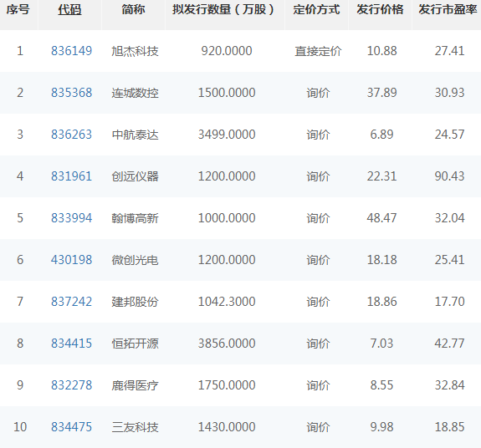
Task: Click the 连城数控 name cell
Action: click(x=135, y=93)
